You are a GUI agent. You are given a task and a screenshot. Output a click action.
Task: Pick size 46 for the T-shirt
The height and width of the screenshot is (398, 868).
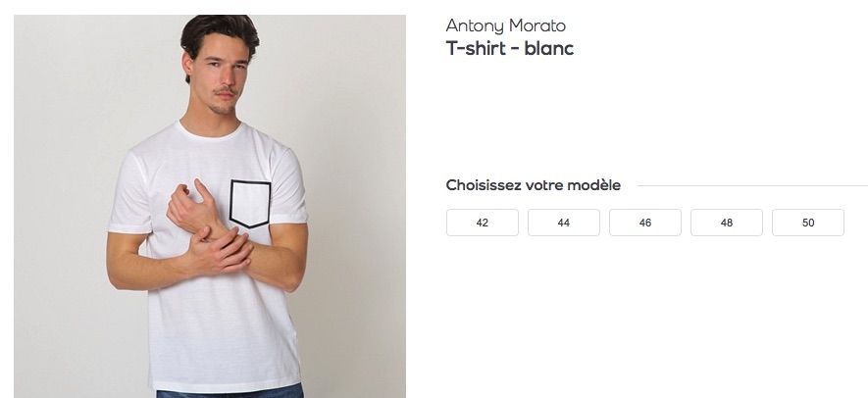pyautogui.click(x=645, y=223)
